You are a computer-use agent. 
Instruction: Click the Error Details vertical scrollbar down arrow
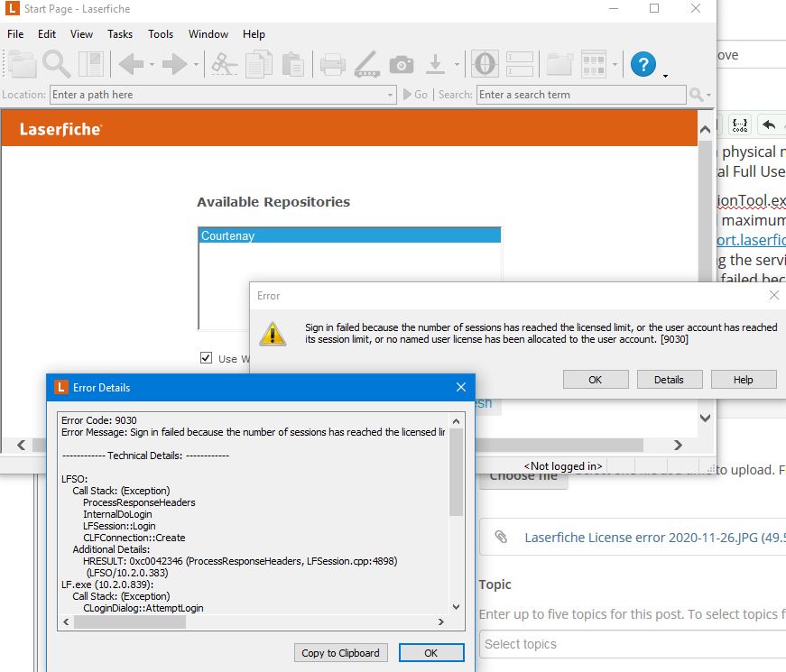(x=456, y=607)
